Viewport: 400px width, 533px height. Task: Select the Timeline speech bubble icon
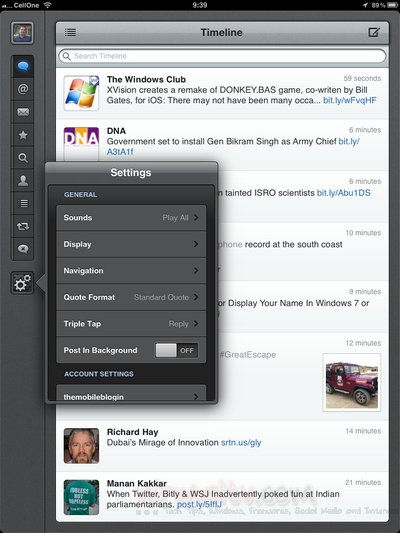(23, 66)
